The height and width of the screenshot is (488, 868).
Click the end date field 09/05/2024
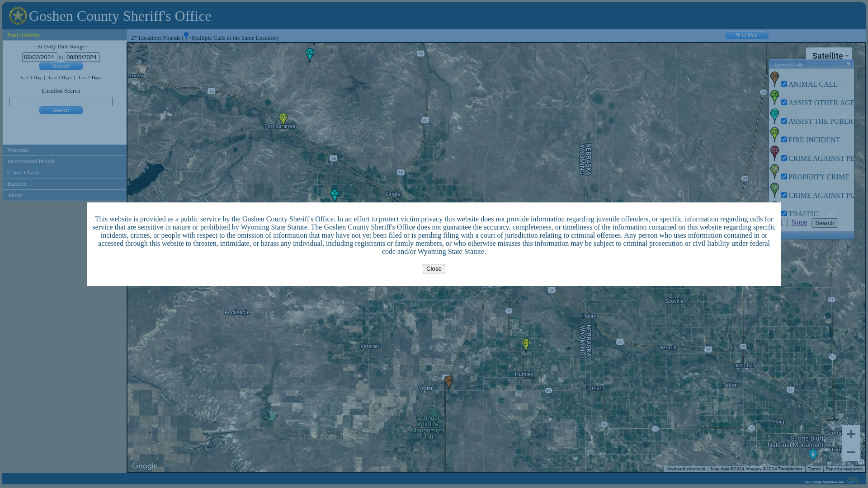[x=82, y=57]
